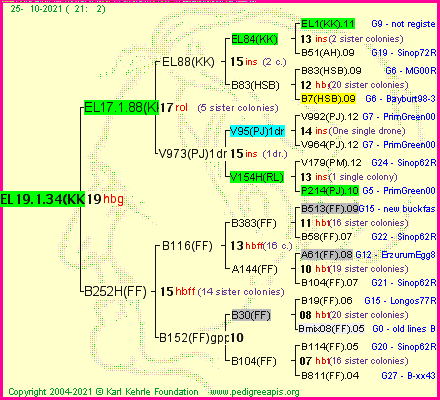Open the V179(PM).12 ancestor

point(331,163)
